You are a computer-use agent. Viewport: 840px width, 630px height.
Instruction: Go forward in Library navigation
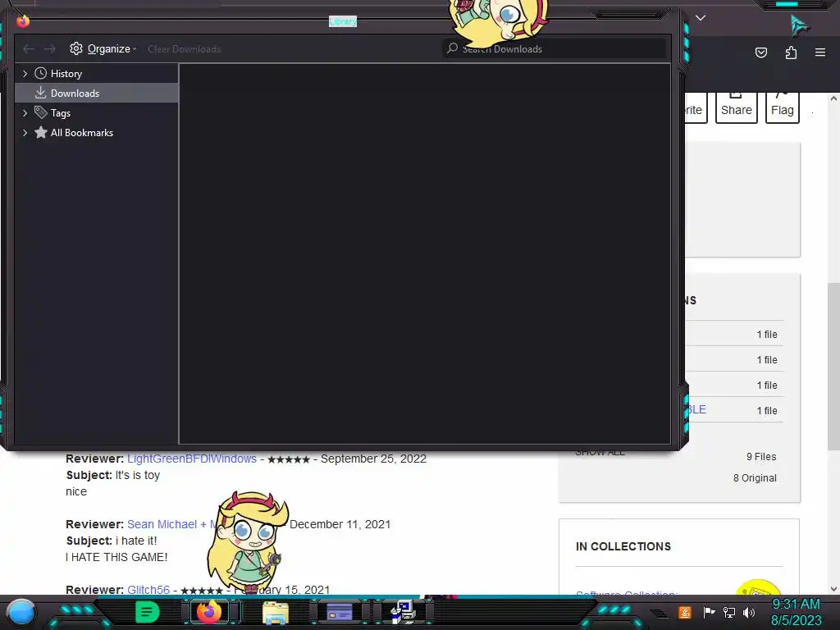(50, 48)
